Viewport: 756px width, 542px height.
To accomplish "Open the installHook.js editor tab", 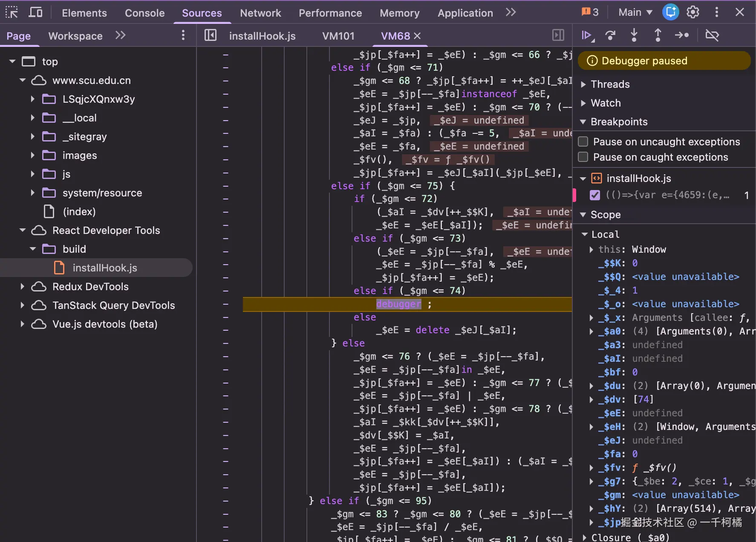I will pyautogui.click(x=262, y=36).
